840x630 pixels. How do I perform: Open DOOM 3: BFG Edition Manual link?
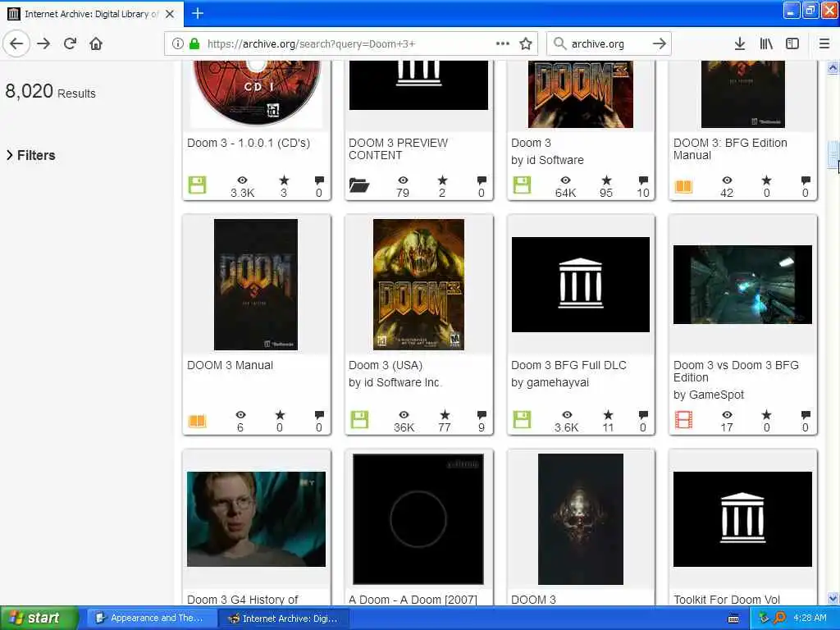[x=730, y=149]
